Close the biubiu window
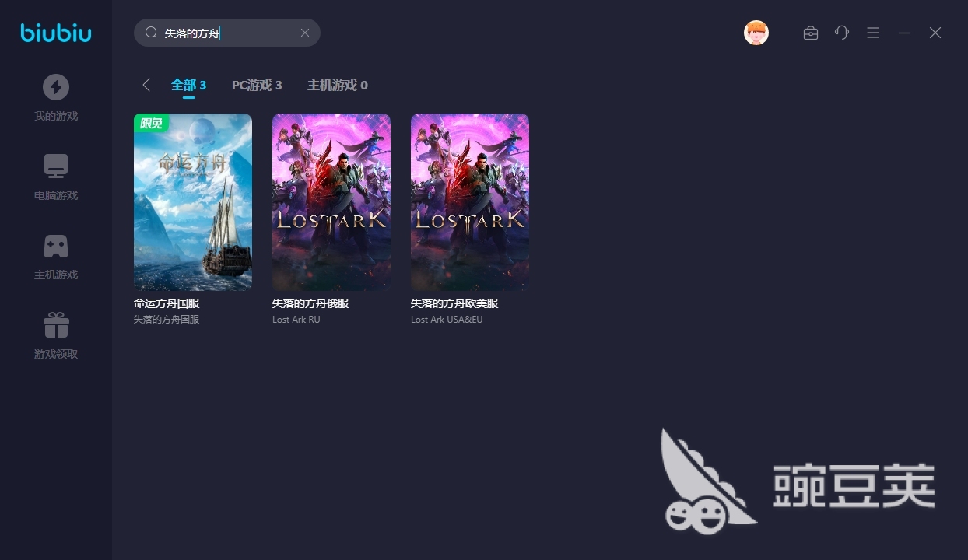 (x=935, y=33)
